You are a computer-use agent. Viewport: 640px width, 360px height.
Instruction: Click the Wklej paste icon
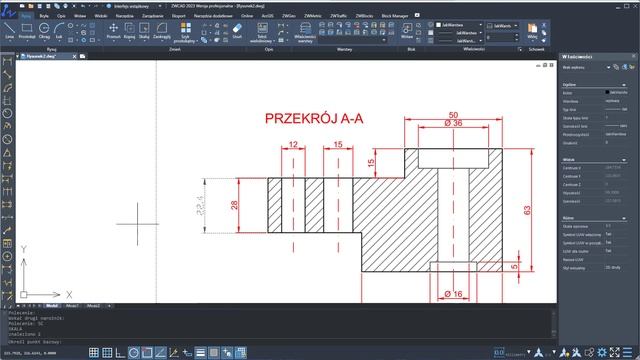[x=532, y=31]
